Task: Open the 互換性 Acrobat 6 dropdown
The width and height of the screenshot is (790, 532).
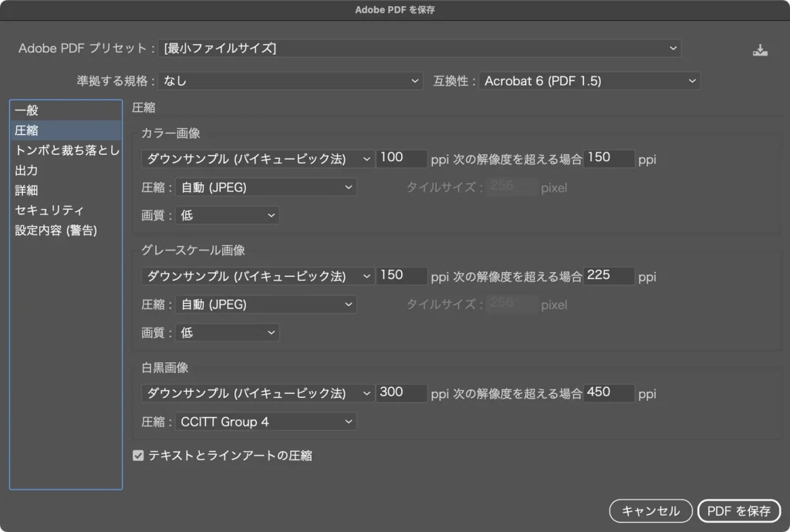Action: click(589, 81)
